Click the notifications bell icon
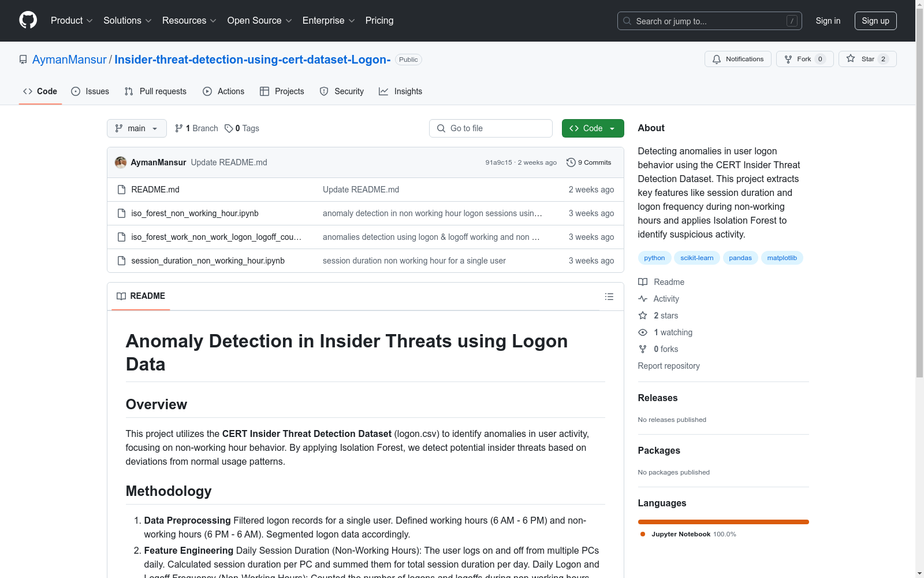 [717, 59]
